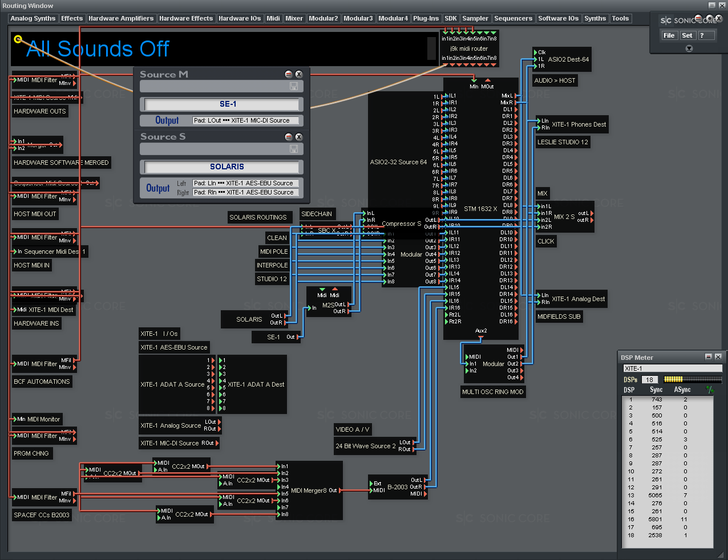728x560 pixels.
Task: Open the Source M Output pad dropdown
Action: [245, 120]
